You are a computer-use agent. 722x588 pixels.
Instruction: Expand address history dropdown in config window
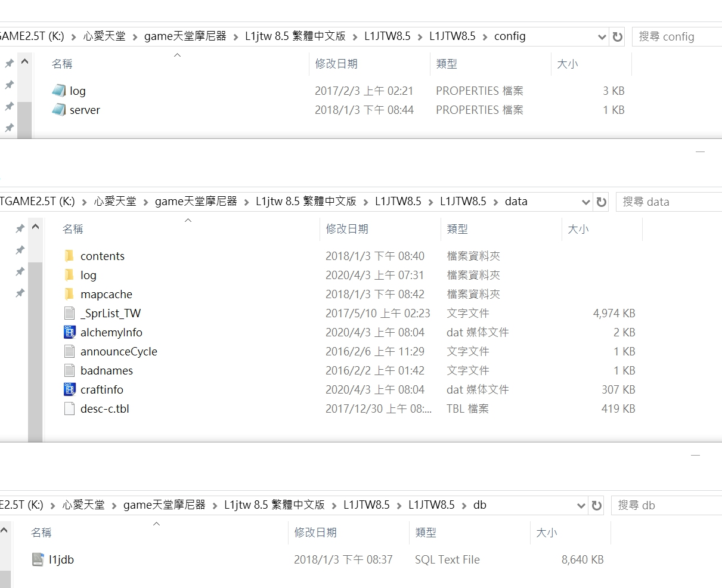pos(601,37)
